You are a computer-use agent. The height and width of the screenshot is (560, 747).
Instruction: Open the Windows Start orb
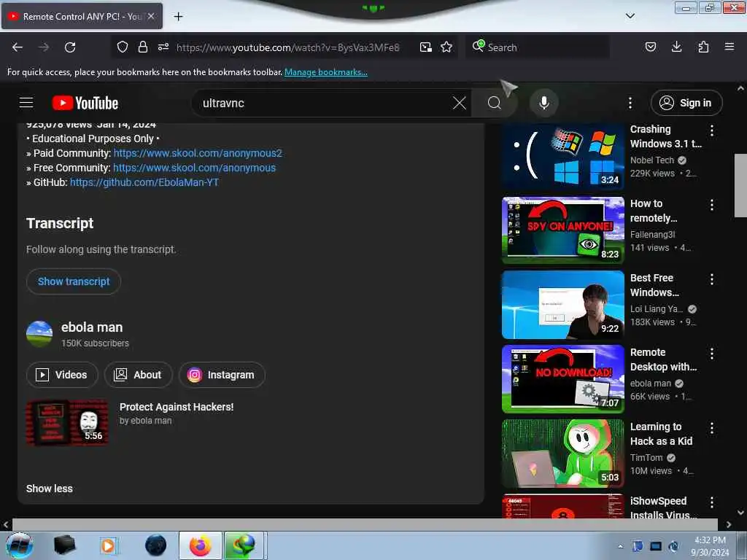point(20,545)
